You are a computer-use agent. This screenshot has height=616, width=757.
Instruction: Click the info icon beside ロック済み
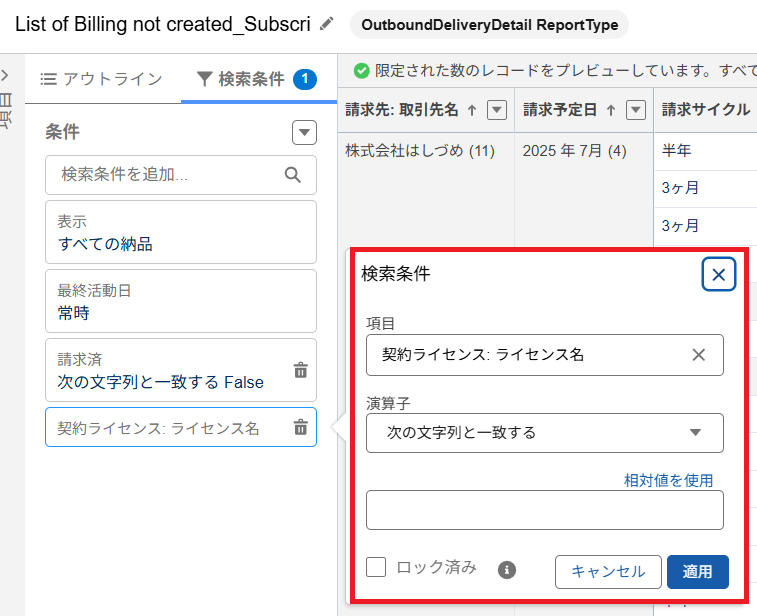506,570
